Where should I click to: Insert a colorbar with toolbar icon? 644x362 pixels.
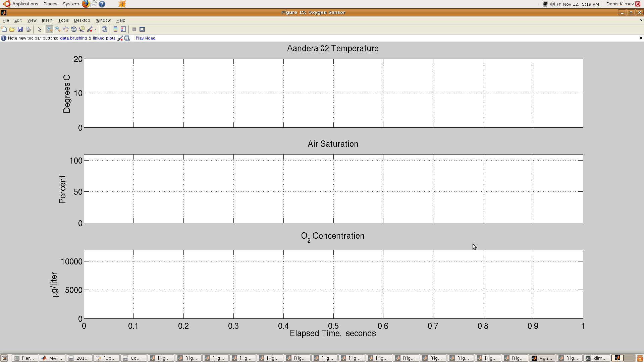pos(115,29)
